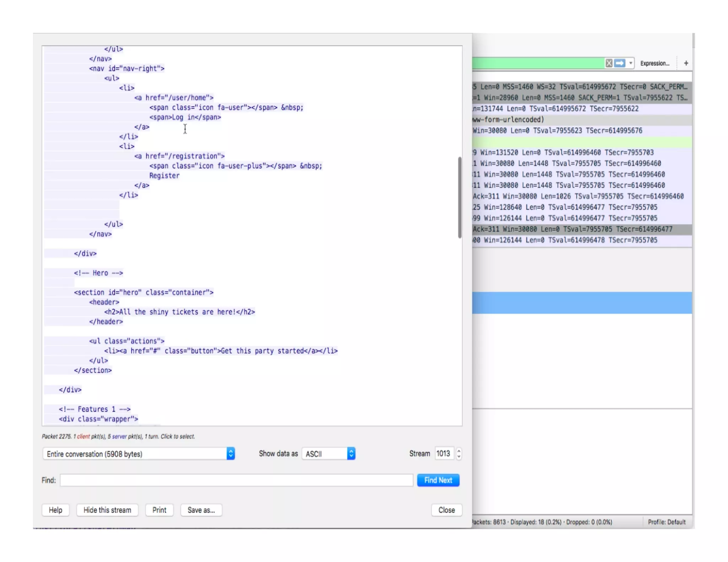Viewport: 728px width, 562px height.
Task: Print the stream contents
Action: [x=159, y=510]
